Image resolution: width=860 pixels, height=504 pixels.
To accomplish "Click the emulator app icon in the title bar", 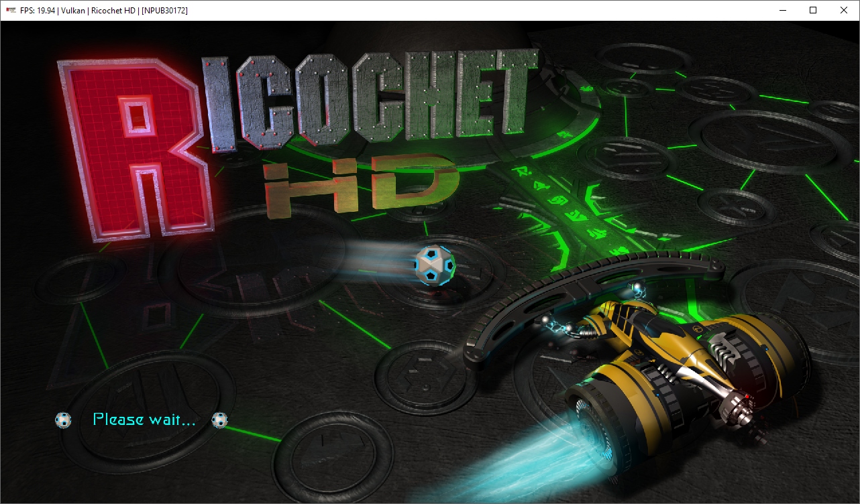I will point(11,10).
